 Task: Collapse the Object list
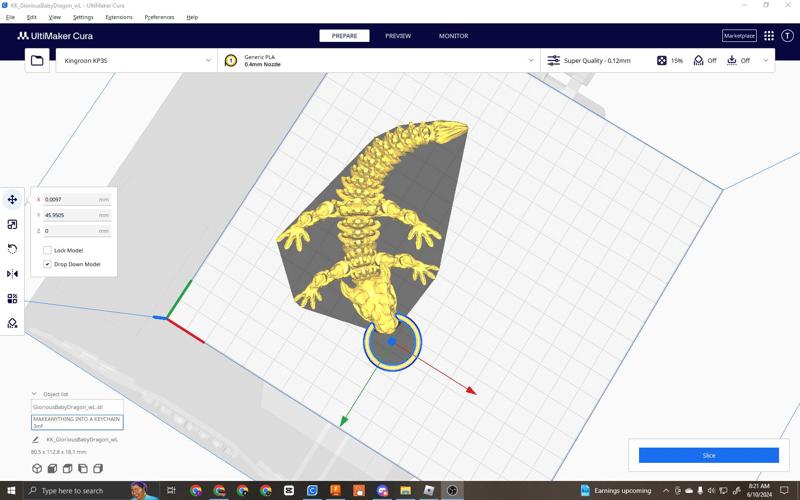(34, 394)
